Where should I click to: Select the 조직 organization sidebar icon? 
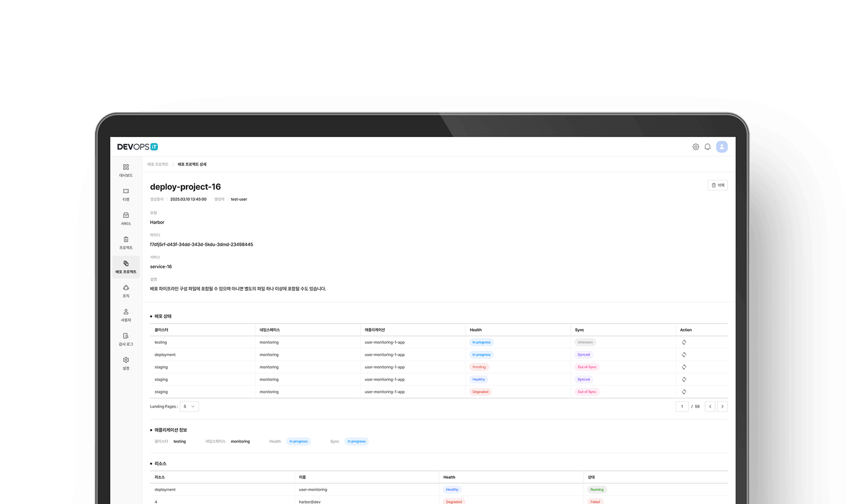coord(126,291)
